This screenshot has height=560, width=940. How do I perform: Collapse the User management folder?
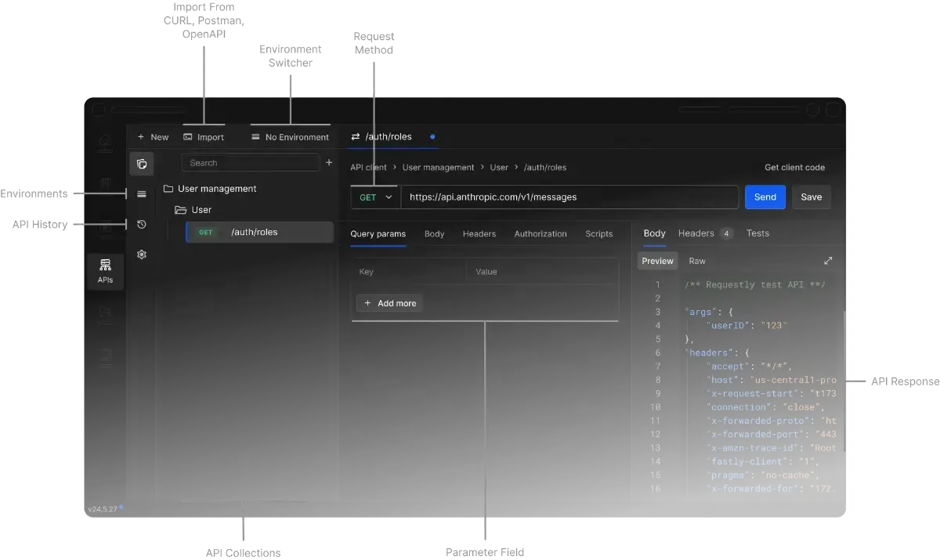point(210,189)
